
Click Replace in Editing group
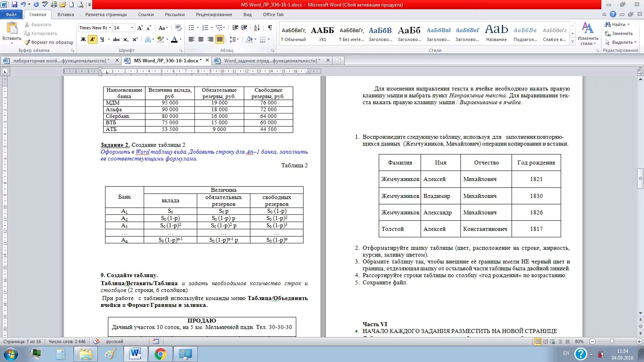[619, 33]
